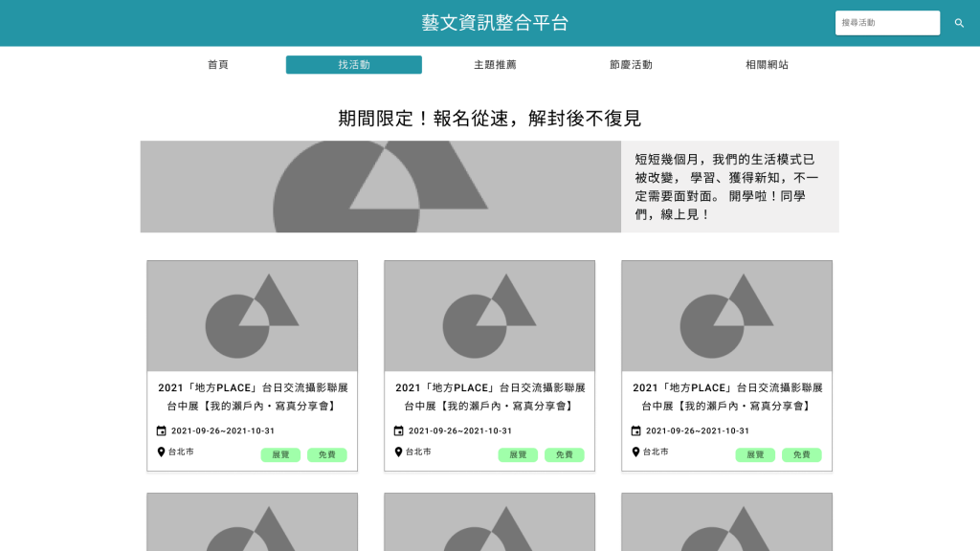The height and width of the screenshot is (551, 980).
Task: Click 台北市 location on right card
Action: click(x=656, y=452)
